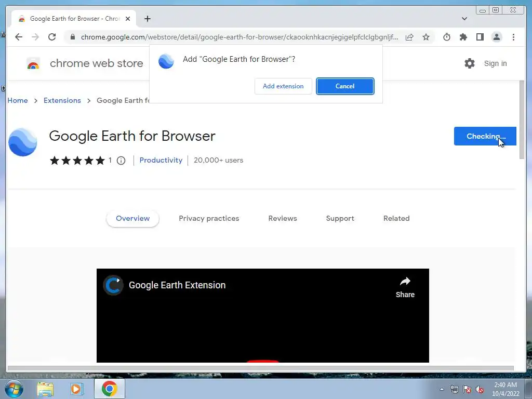This screenshot has width=532, height=399.
Task: Click the muted volume tray icon
Action: [480, 390]
